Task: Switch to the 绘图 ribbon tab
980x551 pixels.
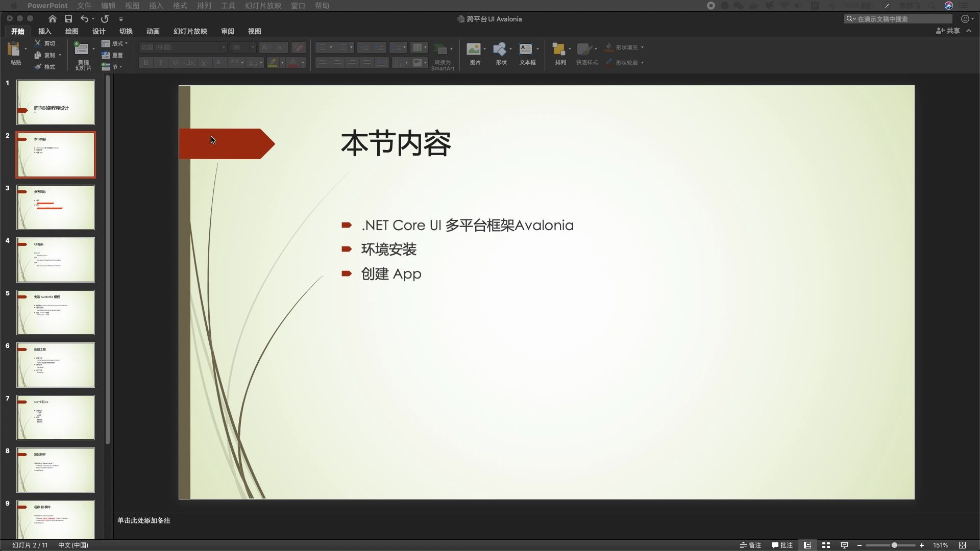Action: pos(72,31)
